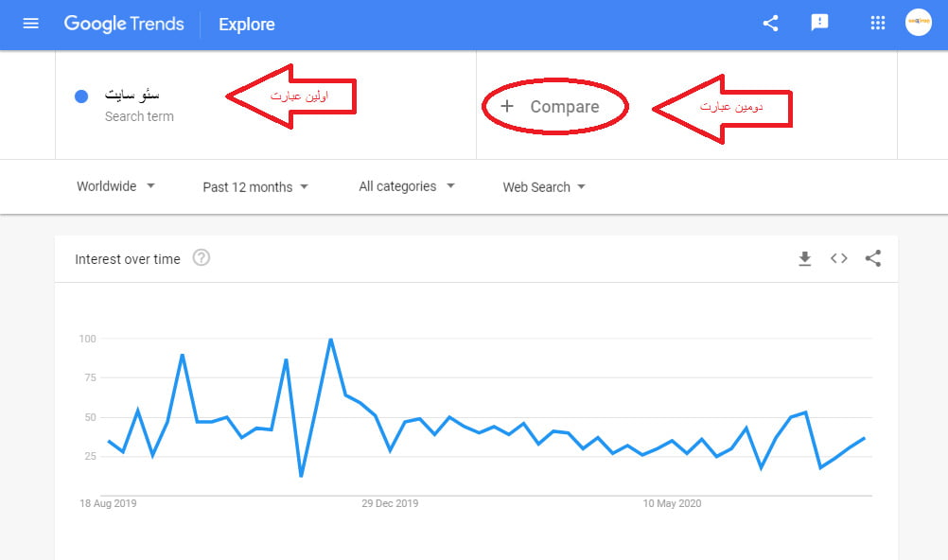Viewport: 948px width, 560px height.
Task: Click the Explore header title
Action: click(247, 25)
